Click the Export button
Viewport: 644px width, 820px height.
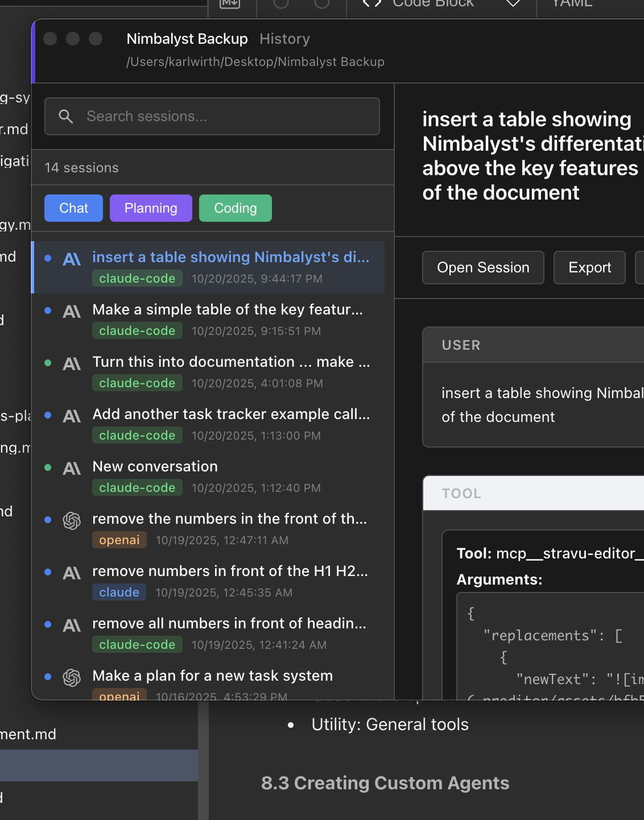point(589,267)
